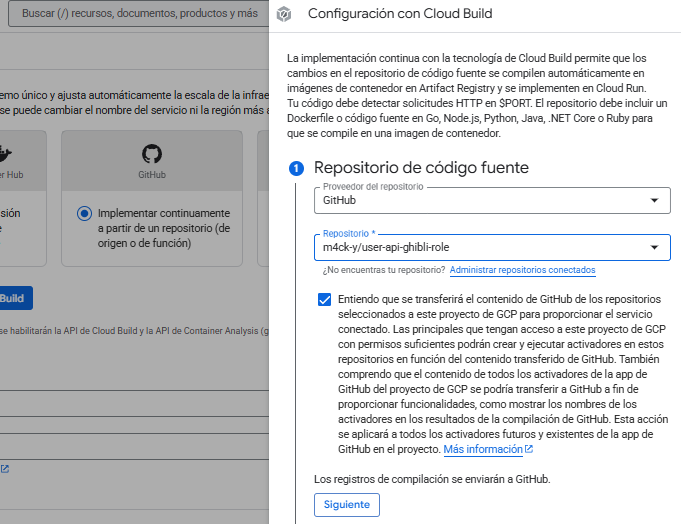Click the GitHub octocat icon on the card
Viewport: 681px width, 524px height.
152,154
